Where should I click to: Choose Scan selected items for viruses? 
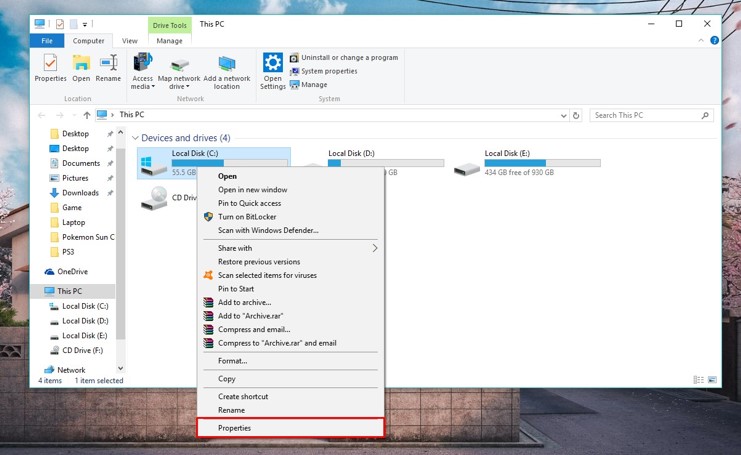point(290,275)
